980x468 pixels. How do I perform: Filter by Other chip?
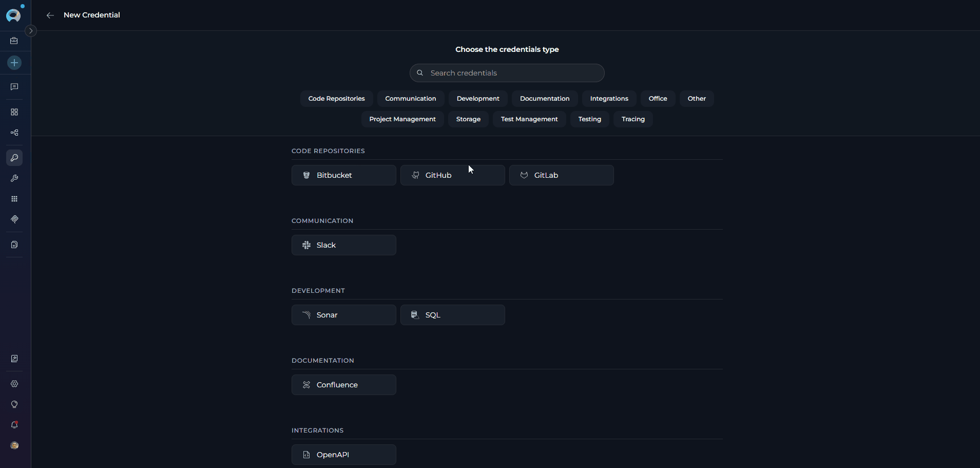click(x=697, y=99)
